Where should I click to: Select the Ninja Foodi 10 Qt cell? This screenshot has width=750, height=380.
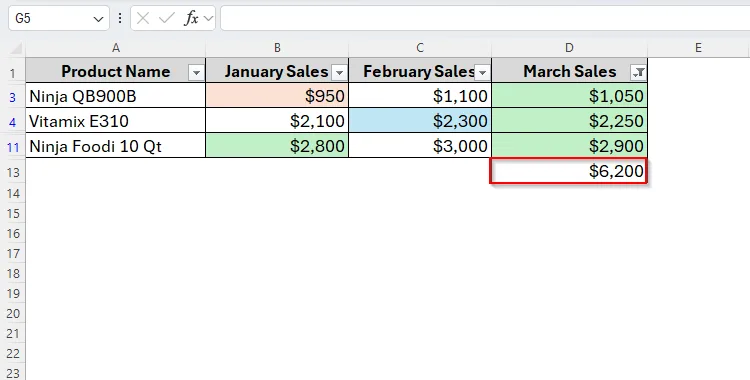pos(116,145)
